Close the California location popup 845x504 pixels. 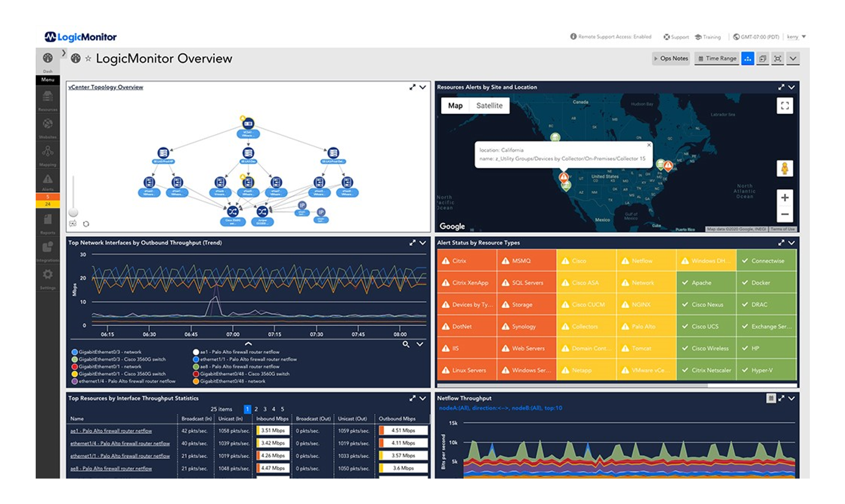click(x=649, y=145)
